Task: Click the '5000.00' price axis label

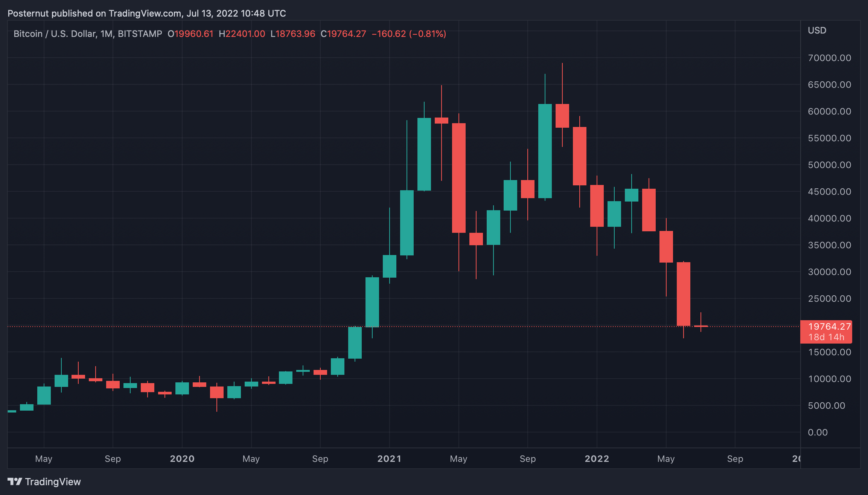Action: [827, 406]
